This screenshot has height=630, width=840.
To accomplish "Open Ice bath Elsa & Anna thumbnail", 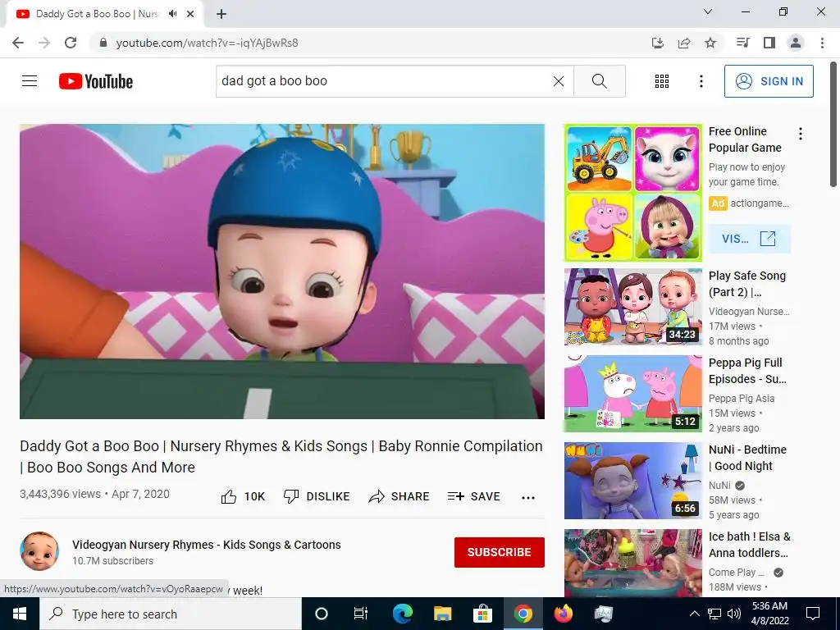I will (632, 564).
